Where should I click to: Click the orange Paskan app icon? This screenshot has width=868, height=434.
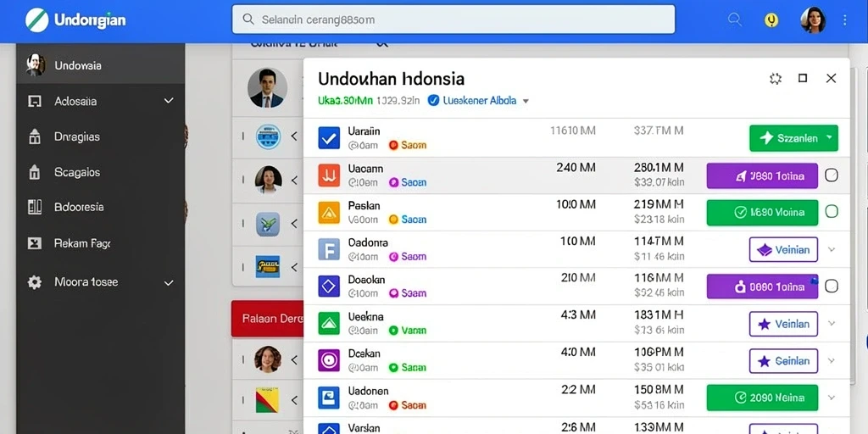pyautogui.click(x=329, y=212)
